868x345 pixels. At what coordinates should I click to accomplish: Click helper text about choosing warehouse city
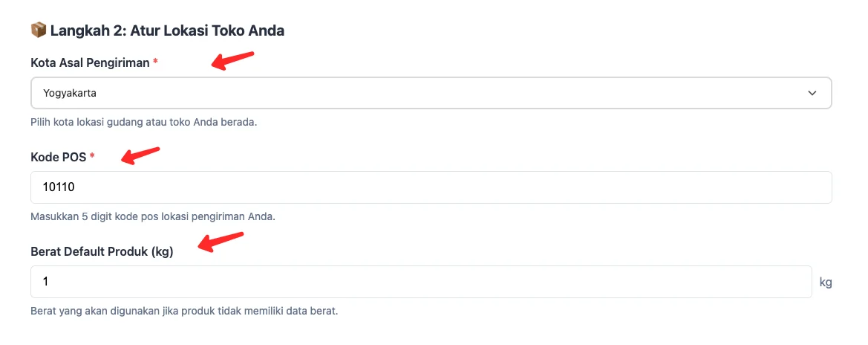[143, 122]
